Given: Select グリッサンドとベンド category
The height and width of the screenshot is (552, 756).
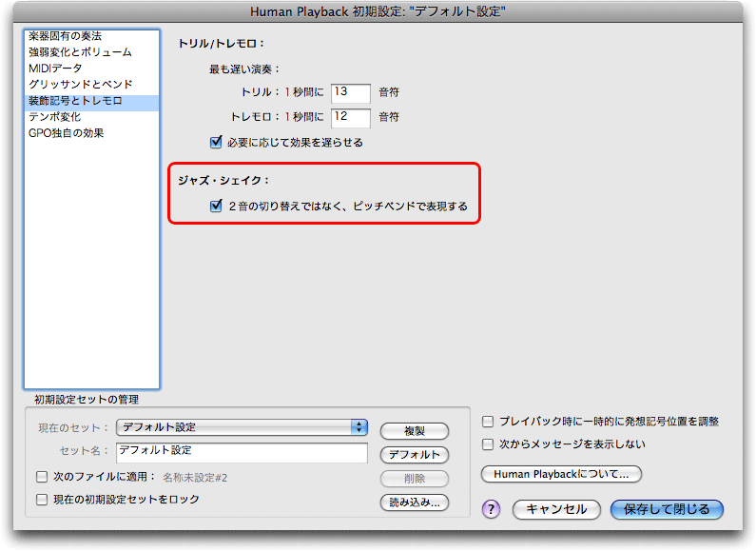Looking at the screenshot, I should click(91, 84).
